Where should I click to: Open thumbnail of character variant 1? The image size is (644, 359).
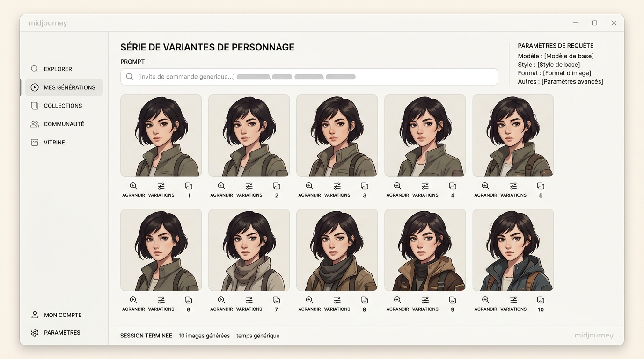click(161, 136)
